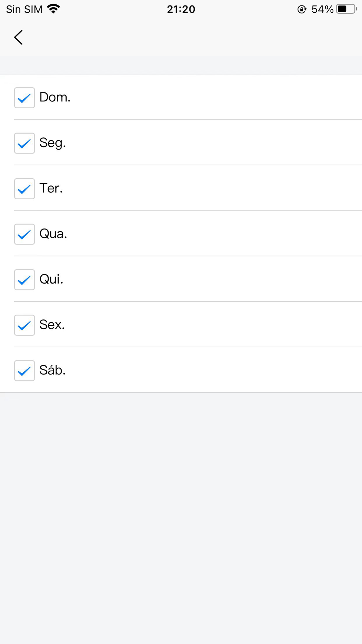Tap the Sex. label text
This screenshot has height=644, width=362.
tap(52, 325)
